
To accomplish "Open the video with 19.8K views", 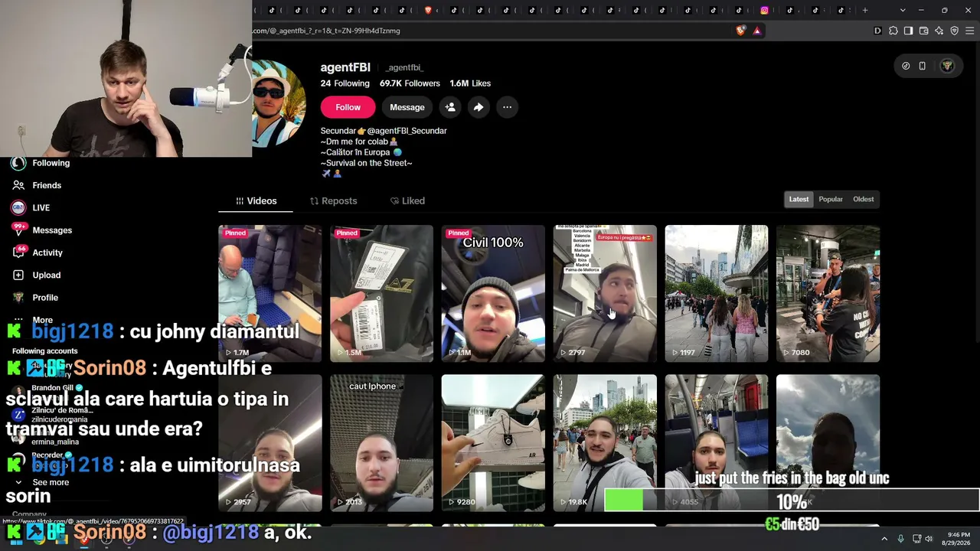I will (605, 443).
